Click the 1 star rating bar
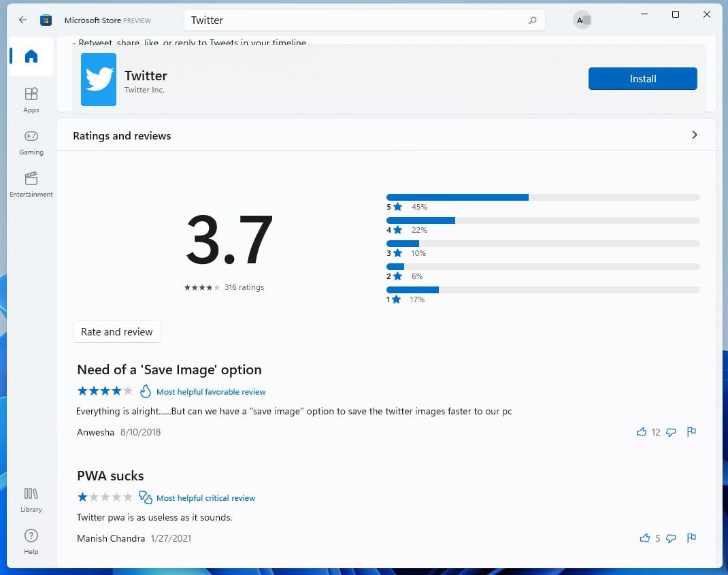 tap(543, 290)
